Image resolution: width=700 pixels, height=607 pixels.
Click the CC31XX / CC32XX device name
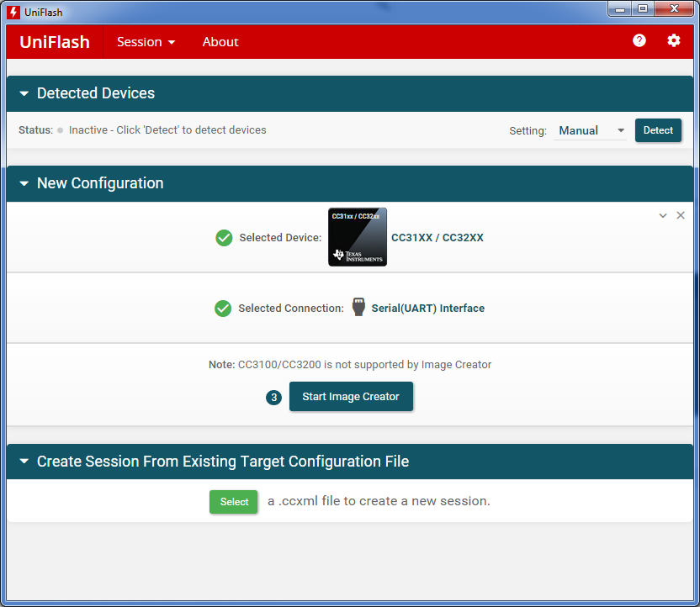(437, 238)
